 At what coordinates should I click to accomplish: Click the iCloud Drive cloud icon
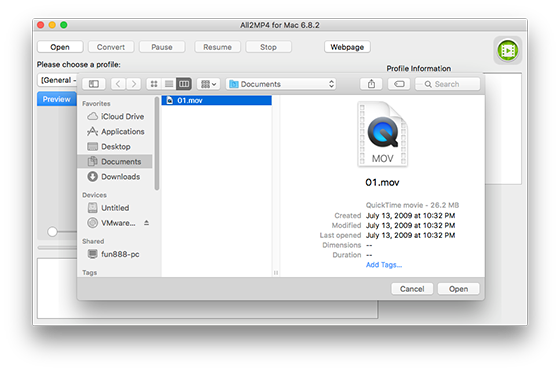click(x=92, y=116)
